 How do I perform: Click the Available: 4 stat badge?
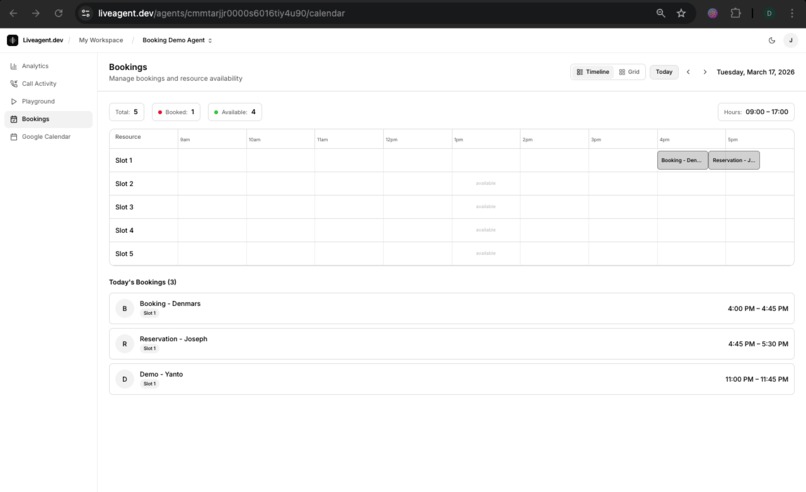[x=235, y=112]
